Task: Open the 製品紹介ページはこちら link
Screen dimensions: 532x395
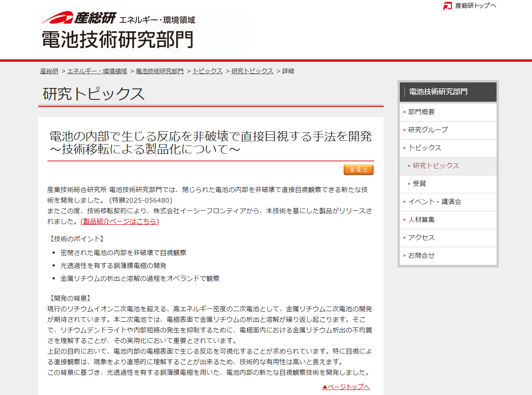Action: [119, 221]
